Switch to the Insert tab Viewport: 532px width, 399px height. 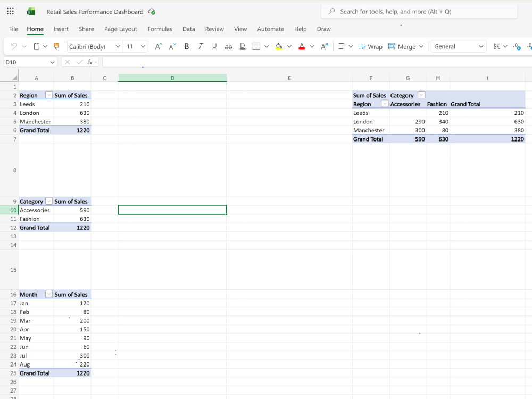61,29
